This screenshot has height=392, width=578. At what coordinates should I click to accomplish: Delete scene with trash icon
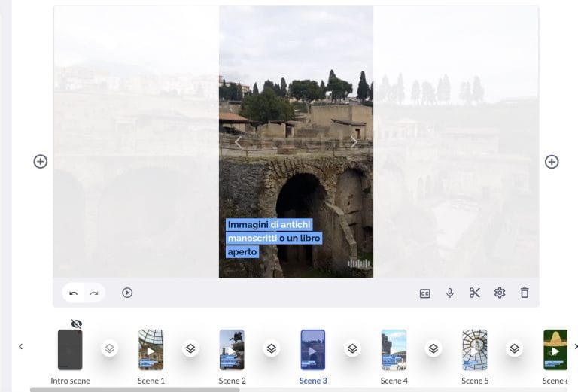point(525,293)
